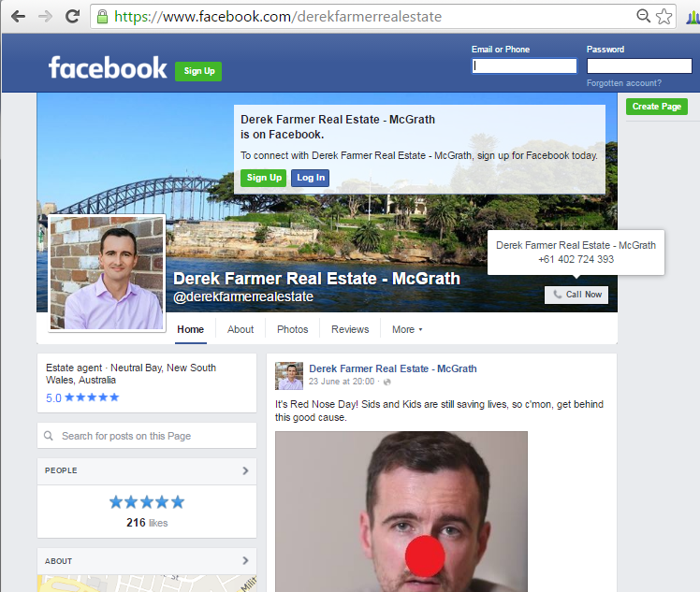Click the Password field
This screenshot has height=592, width=700.
pyautogui.click(x=639, y=66)
